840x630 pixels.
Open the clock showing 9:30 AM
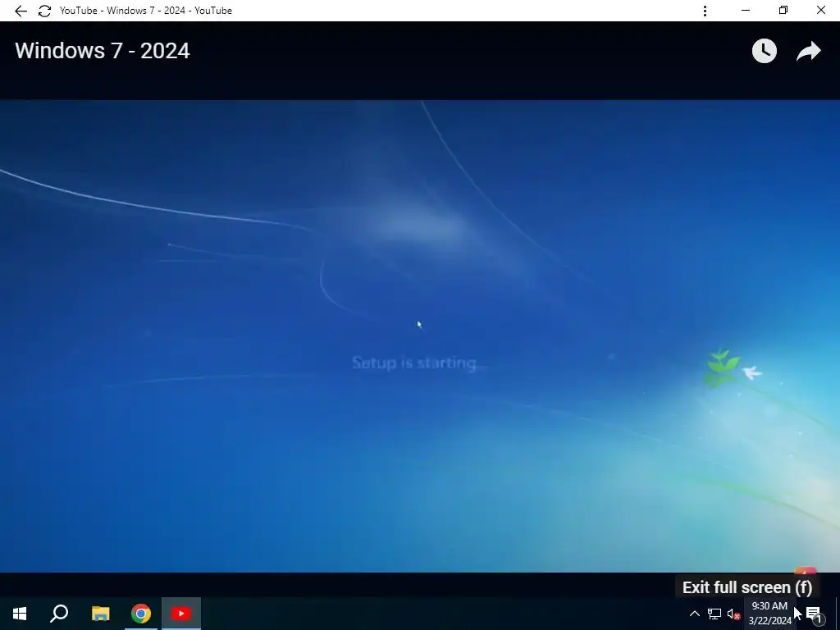coord(769,614)
